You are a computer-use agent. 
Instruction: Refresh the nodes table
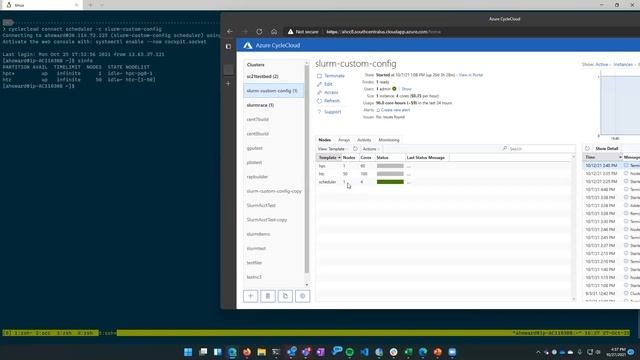point(355,149)
